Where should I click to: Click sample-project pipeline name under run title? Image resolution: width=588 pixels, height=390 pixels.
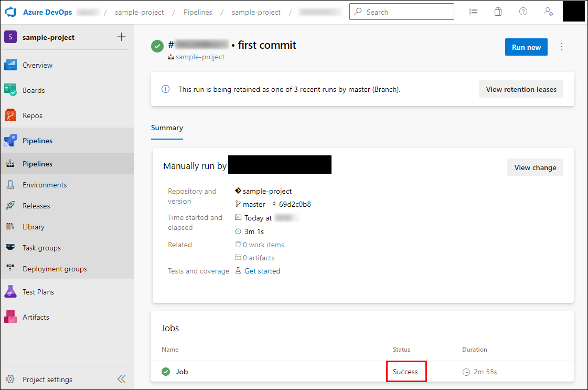point(200,57)
